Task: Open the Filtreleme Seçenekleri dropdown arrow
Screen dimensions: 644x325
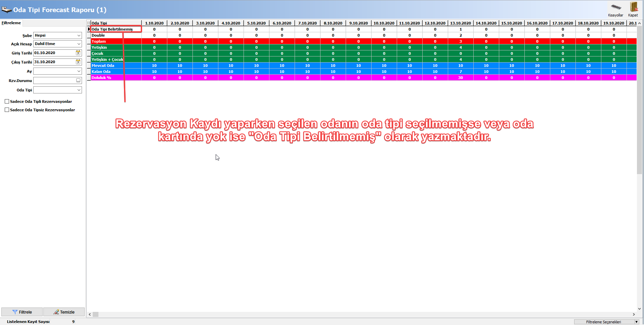Action: click(x=636, y=322)
